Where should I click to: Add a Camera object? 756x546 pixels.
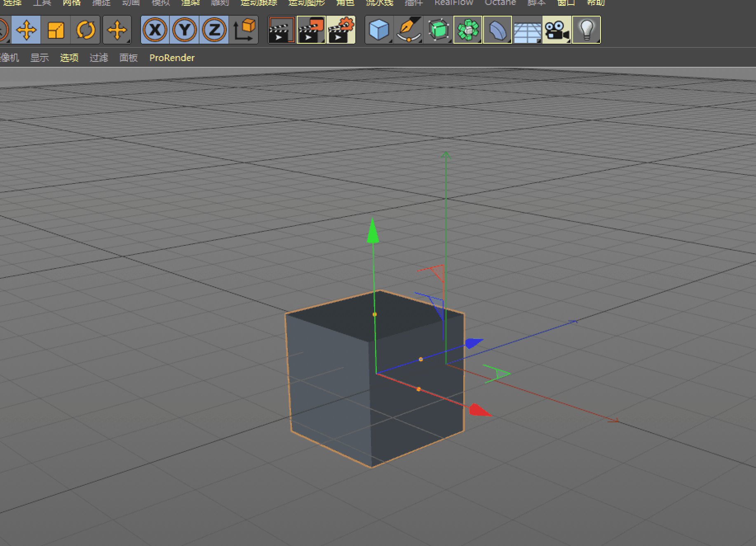coord(557,30)
